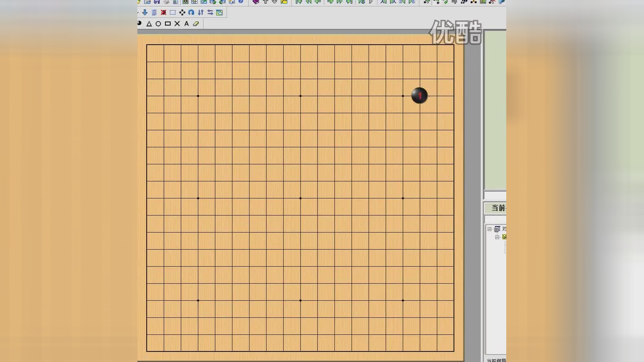The width and height of the screenshot is (644, 362).
Task: Click the center star point on board
Action: [x=300, y=198]
